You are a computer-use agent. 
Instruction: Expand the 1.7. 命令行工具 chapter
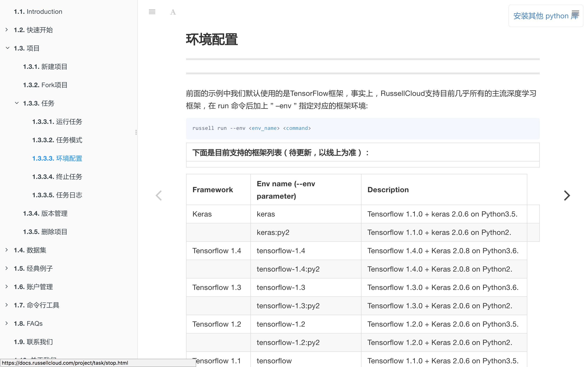7,305
